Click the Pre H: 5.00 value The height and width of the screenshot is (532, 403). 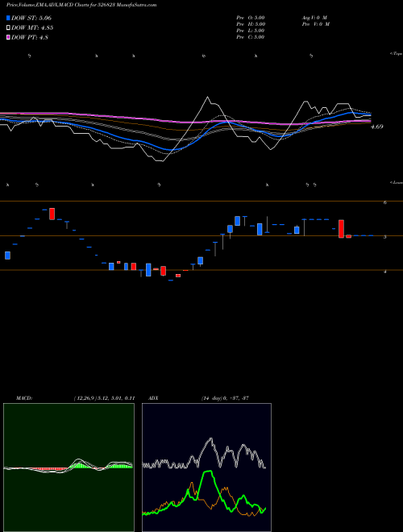[251, 24]
